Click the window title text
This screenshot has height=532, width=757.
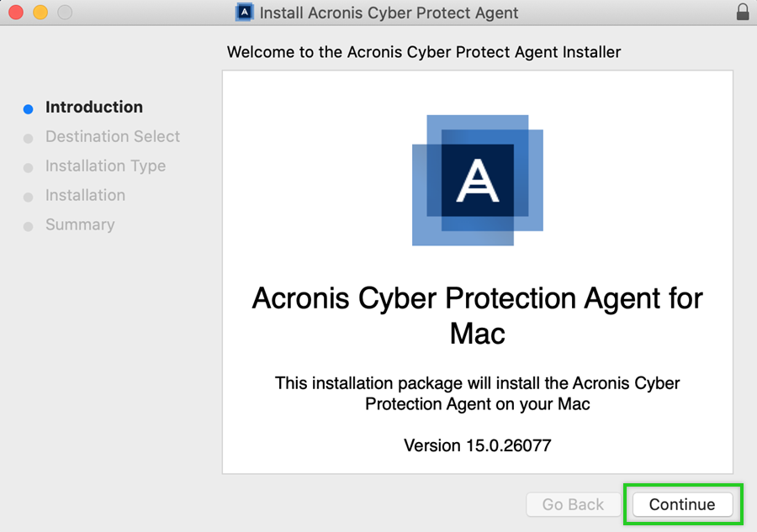389,13
